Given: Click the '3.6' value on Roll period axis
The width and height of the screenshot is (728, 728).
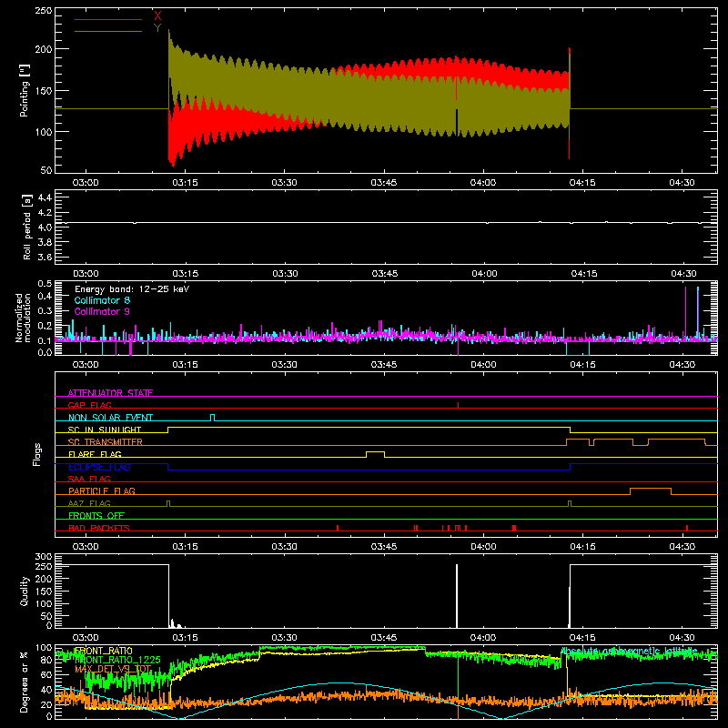Looking at the screenshot, I should (x=45, y=257).
